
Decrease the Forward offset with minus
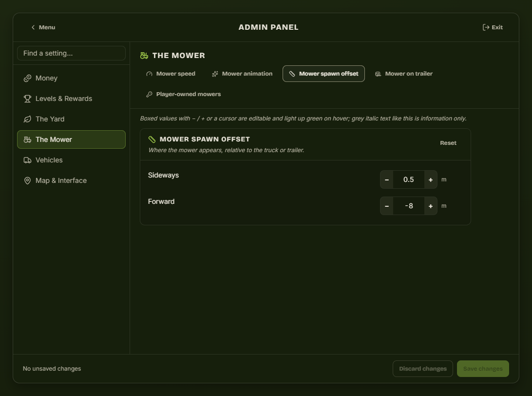click(387, 206)
